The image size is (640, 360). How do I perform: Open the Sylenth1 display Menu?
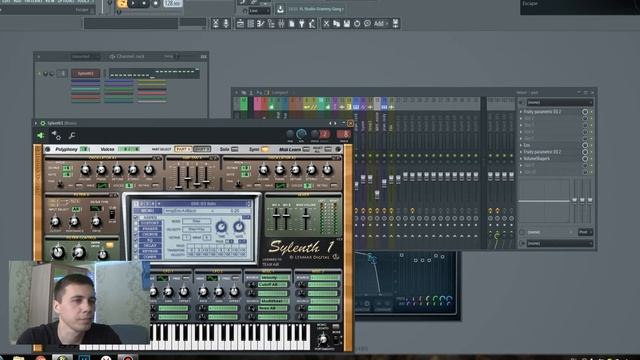146,211
